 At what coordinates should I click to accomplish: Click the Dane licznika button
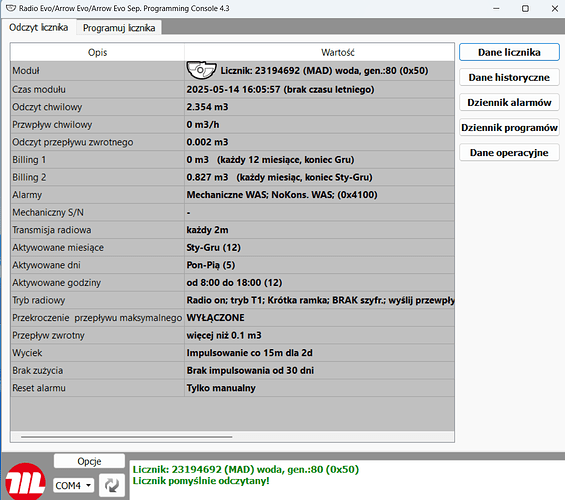point(509,52)
